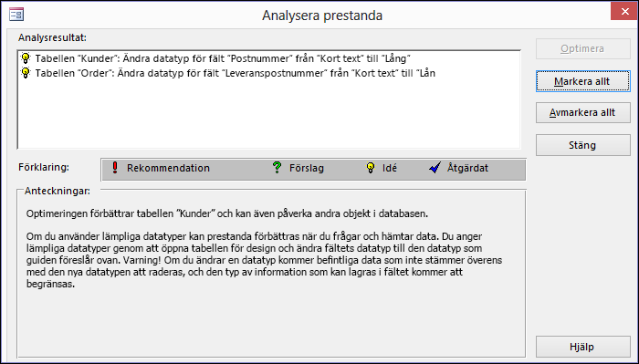Click the green question mark Förslag icon
The image size is (639, 364).
278,168
